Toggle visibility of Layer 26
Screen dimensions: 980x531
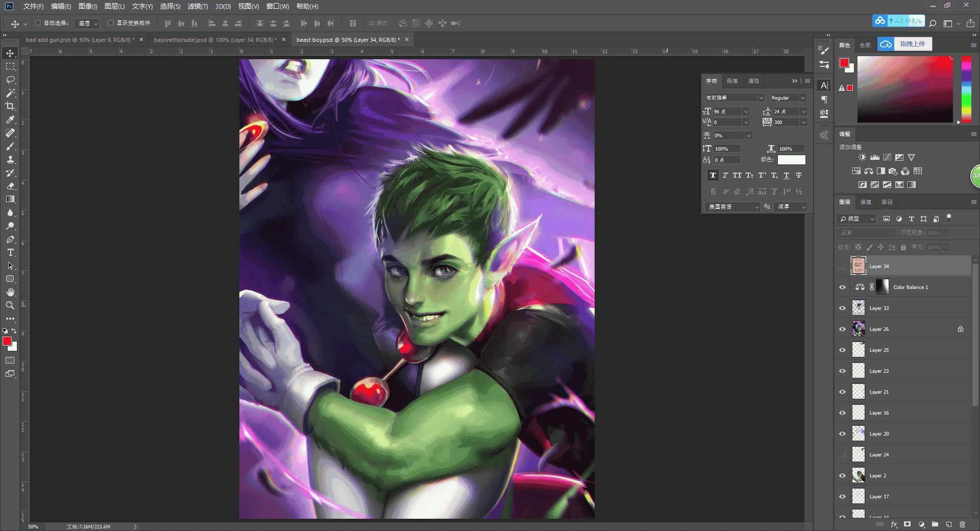tap(842, 329)
